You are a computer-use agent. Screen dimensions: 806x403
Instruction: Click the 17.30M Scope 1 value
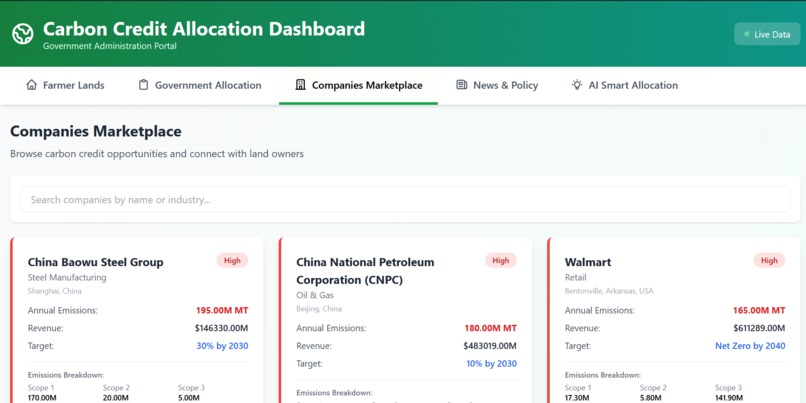pyautogui.click(x=578, y=398)
